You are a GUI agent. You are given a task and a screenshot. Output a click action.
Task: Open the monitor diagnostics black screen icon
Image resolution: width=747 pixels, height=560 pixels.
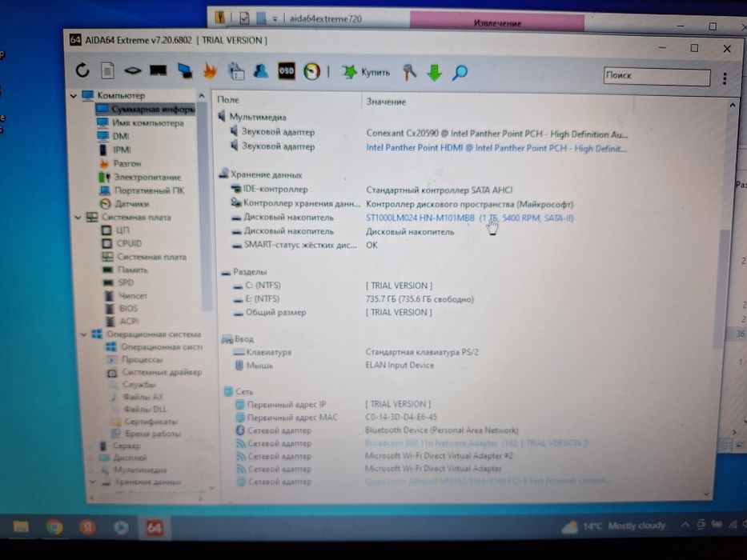[159, 70]
